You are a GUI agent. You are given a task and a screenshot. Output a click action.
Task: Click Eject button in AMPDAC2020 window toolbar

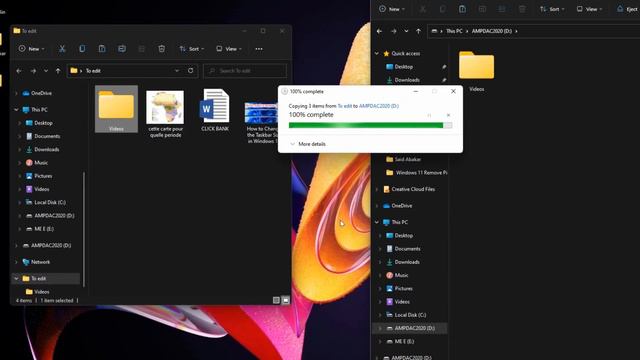628,9
